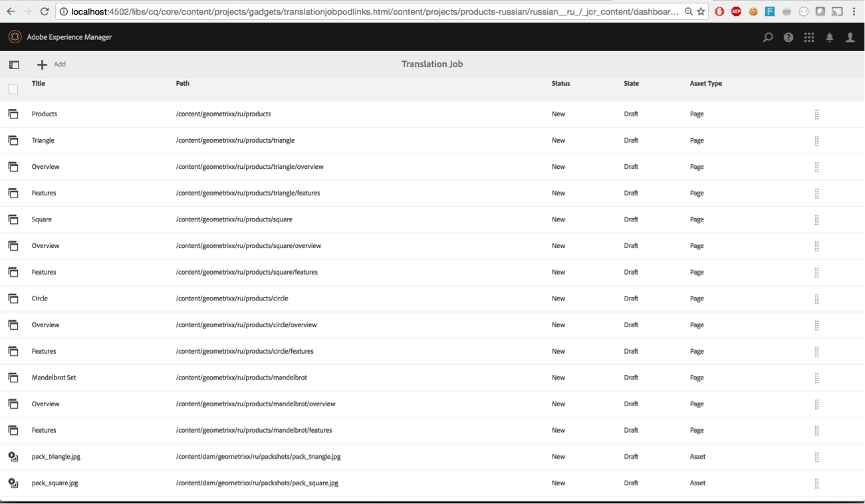
Task: Open the AEM search magnifier icon
Action: (768, 37)
